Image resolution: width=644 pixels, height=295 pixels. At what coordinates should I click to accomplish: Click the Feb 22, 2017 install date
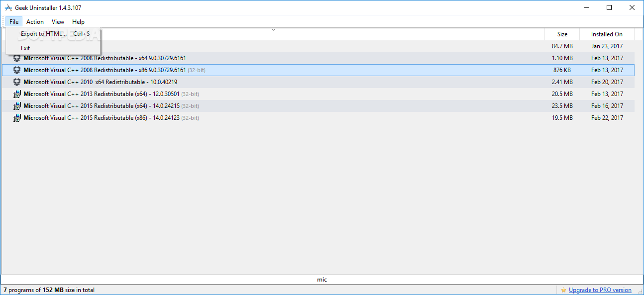[607, 118]
